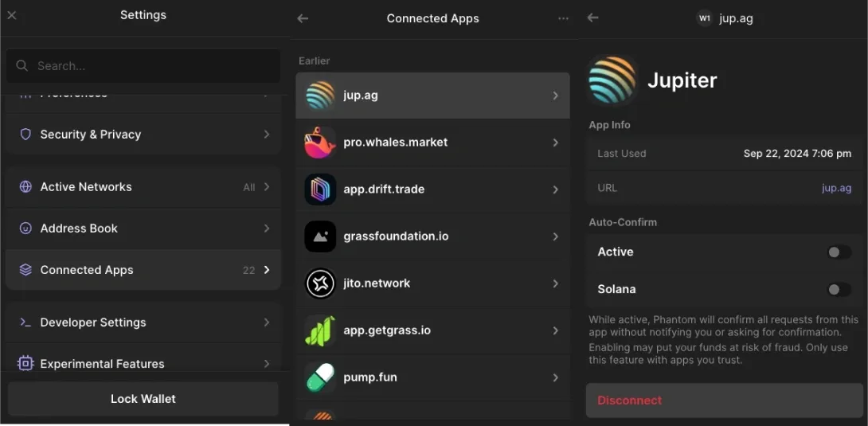
Task: Click the search magnifier icon in Settings
Action: 22,66
